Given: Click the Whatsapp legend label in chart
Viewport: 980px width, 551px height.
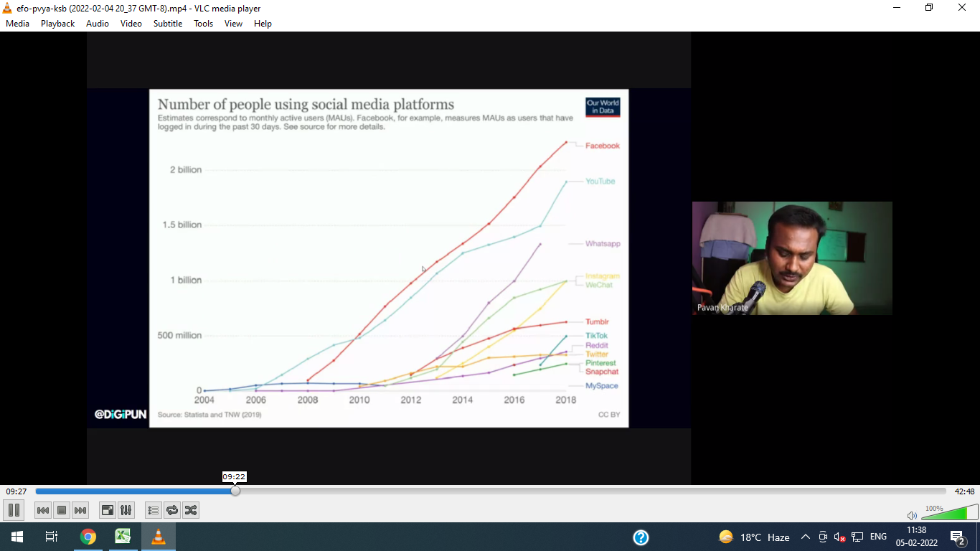Looking at the screenshot, I should [x=603, y=244].
